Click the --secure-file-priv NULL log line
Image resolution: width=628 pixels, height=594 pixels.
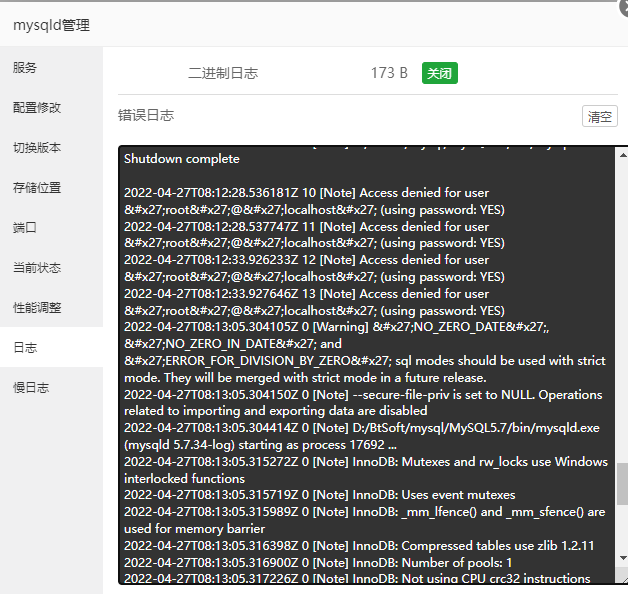pyautogui.click(x=363, y=395)
